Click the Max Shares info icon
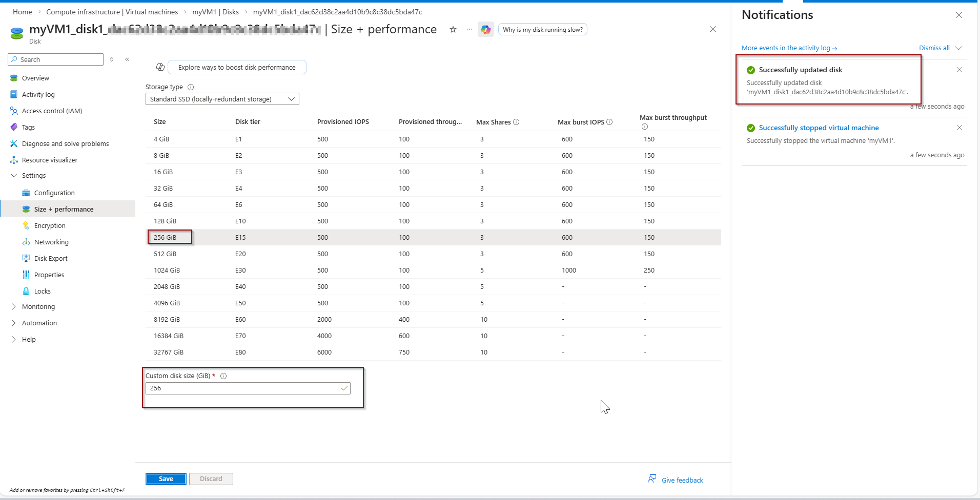980x500 pixels. pos(516,122)
